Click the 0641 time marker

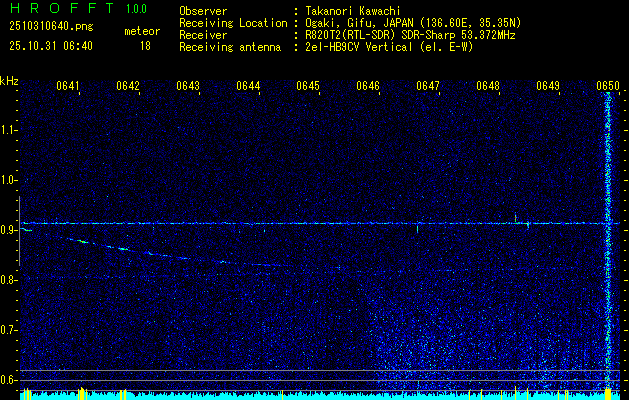tap(68, 86)
